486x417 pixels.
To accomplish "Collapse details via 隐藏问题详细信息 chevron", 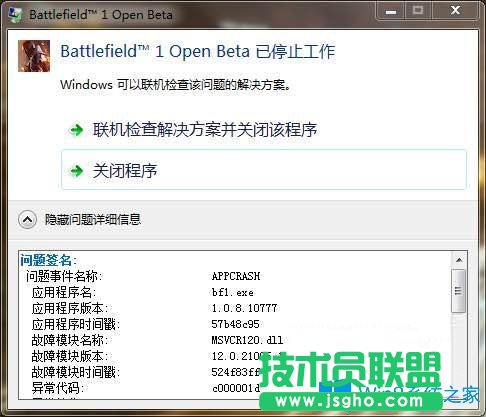I will [27, 220].
